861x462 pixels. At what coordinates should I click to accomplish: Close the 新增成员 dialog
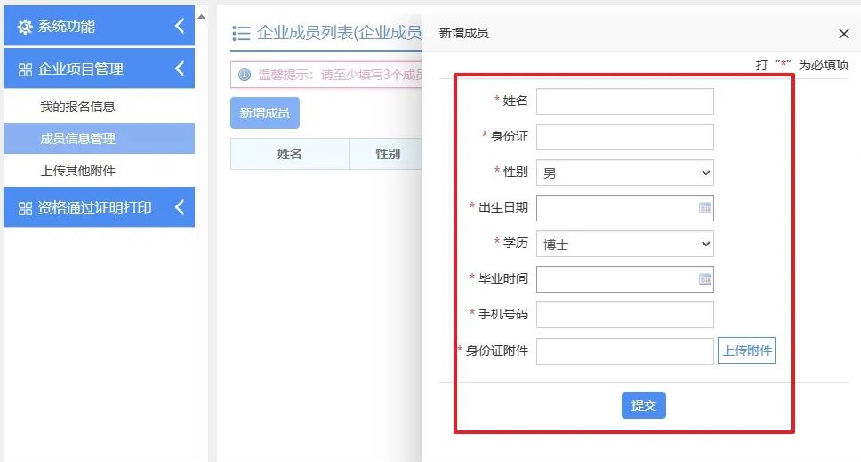tap(844, 34)
